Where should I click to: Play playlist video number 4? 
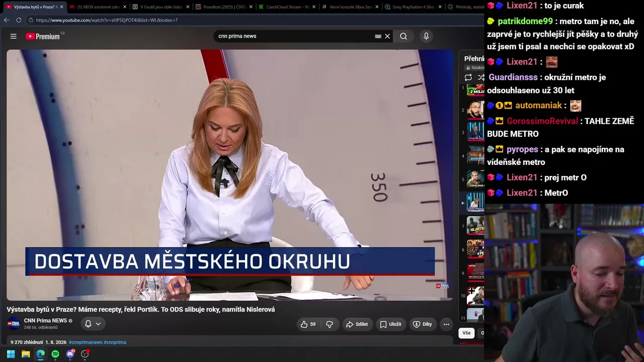(x=475, y=156)
